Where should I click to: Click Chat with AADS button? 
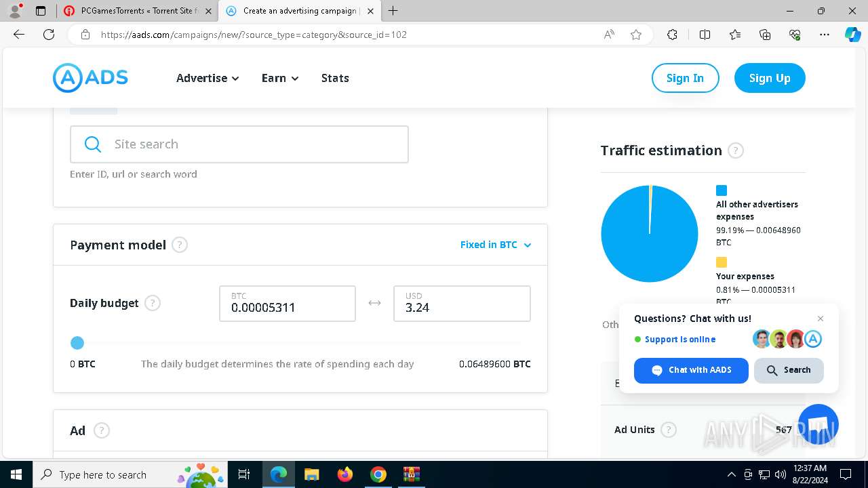pos(691,370)
